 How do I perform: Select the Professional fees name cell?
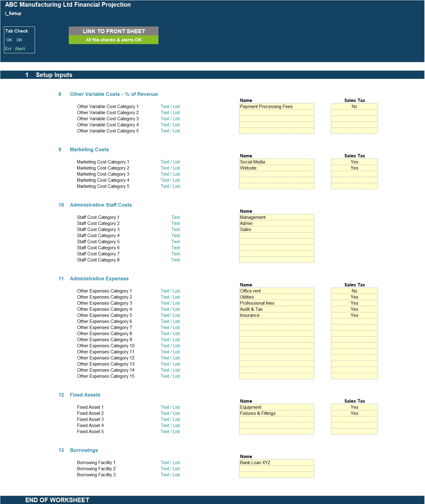[277, 303]
